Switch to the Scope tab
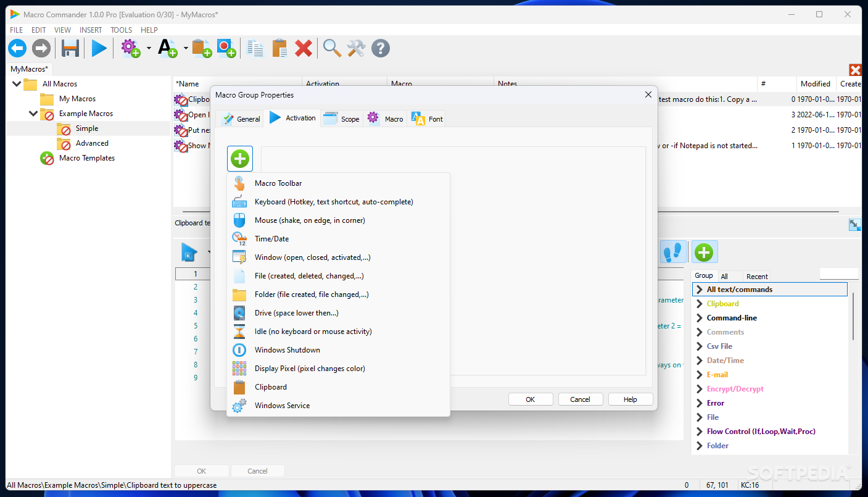Viewport: 868px width, 497px height. [x=341, y=119]
